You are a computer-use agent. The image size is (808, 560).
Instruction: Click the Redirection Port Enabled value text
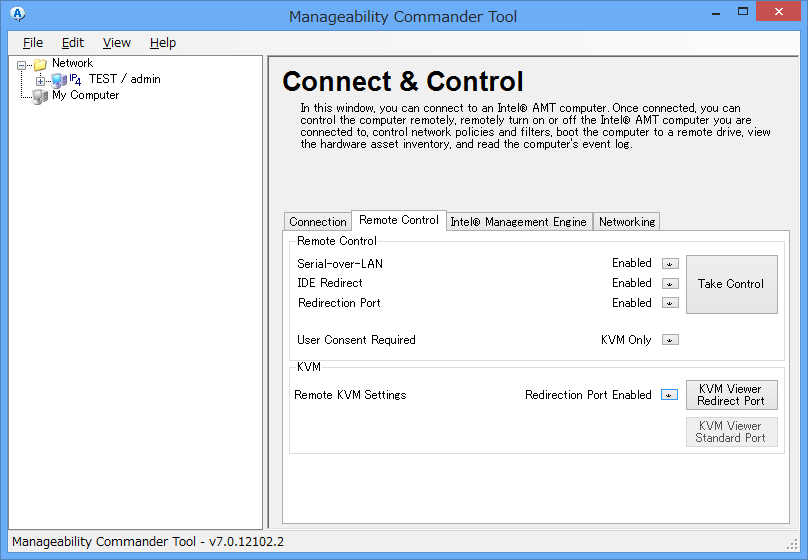point(588,395)
